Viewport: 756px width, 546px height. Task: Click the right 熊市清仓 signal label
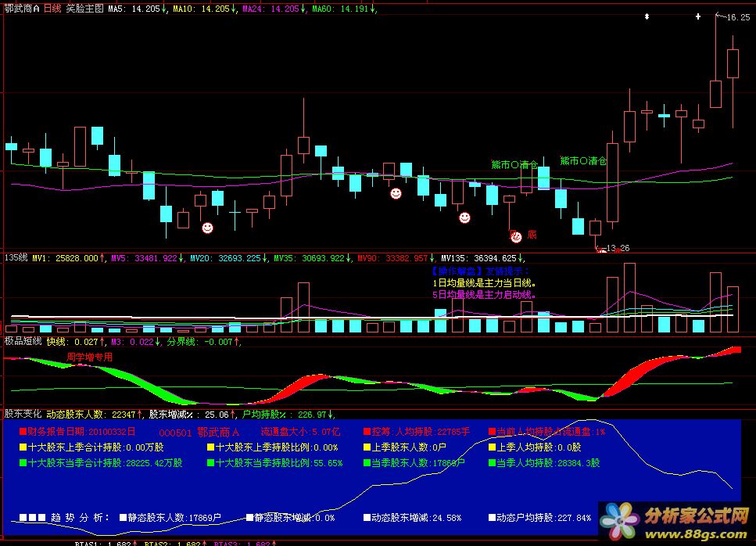(x=583, y=160)
